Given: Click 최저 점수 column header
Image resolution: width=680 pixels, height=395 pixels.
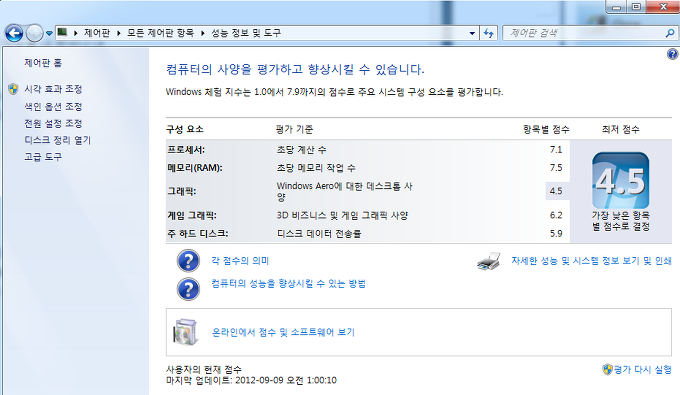Looking at the screenshot, I should click(x=621, y=129).
